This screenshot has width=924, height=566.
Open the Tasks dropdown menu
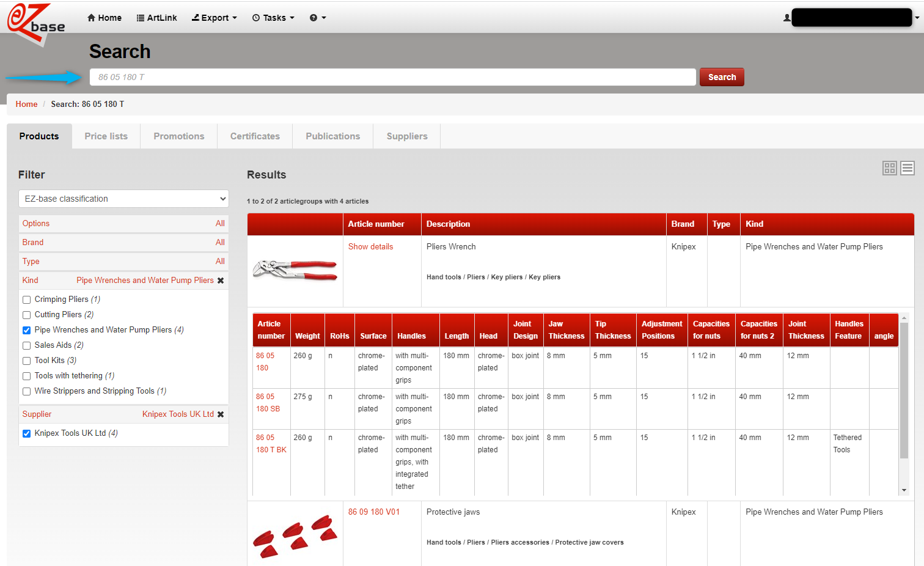click(x=273, y=18)
